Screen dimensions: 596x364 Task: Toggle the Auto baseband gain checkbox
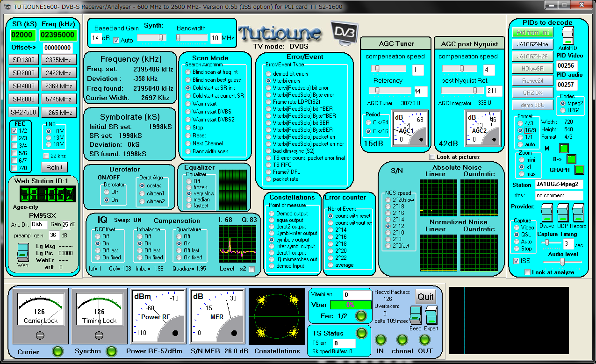(116, 41)
